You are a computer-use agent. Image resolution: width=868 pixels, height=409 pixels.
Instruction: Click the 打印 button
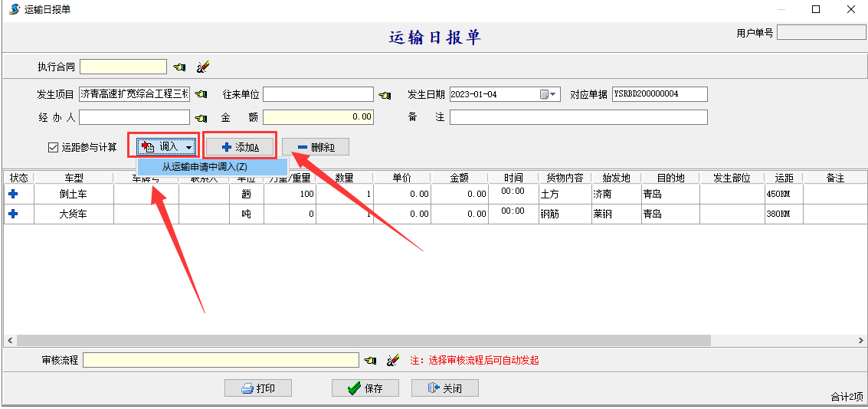[257, 388]
